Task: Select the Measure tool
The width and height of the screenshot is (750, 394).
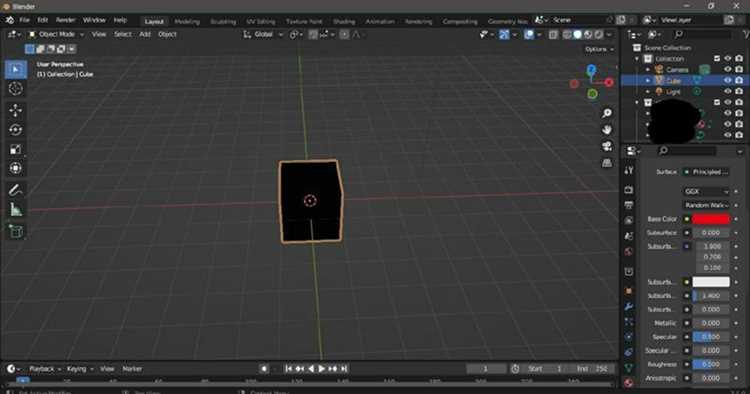Action: 15,209
